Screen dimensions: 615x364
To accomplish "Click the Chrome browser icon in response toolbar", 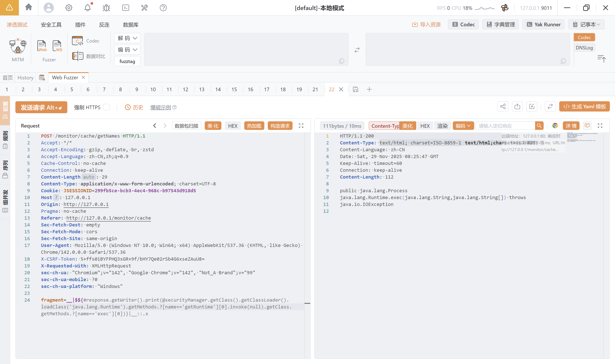I will click(x=555, y=126).
